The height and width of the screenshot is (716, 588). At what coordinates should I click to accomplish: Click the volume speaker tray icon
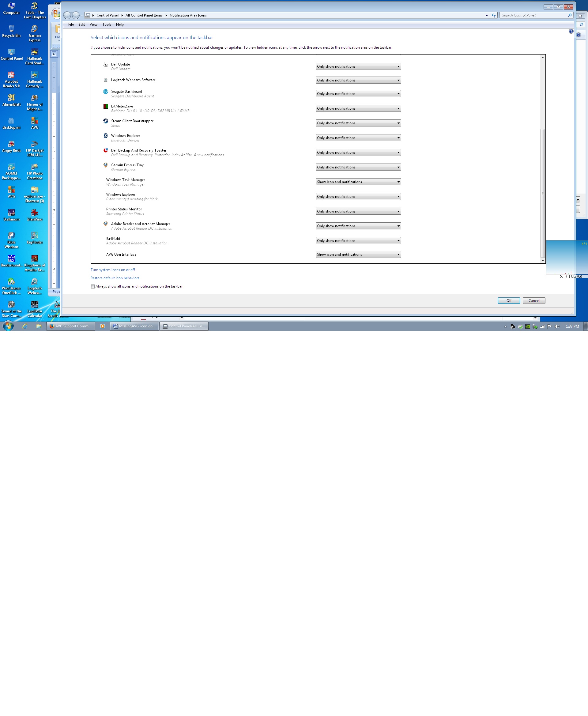coord(557,326)
